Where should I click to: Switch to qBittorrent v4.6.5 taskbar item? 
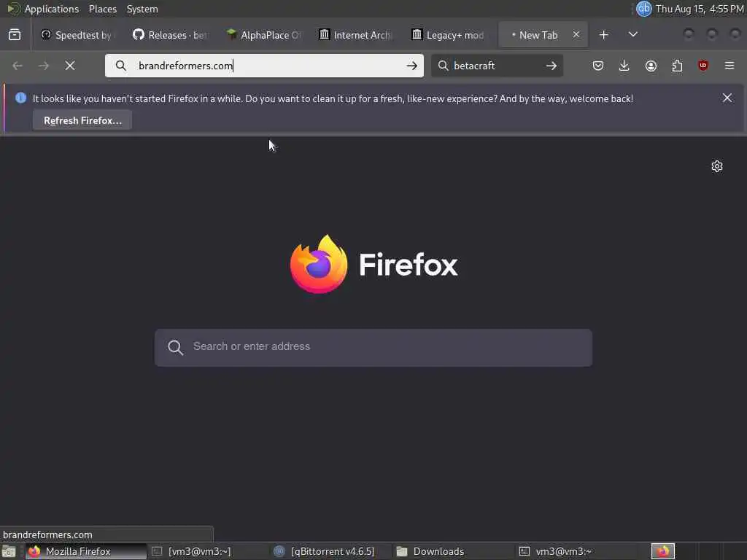click(332, 551)
